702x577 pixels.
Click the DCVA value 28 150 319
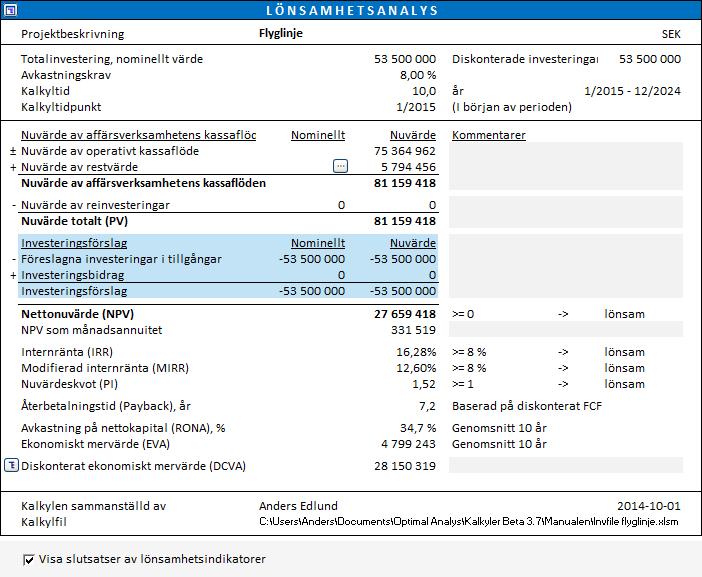pyautogui.click(x=405, y=466)
